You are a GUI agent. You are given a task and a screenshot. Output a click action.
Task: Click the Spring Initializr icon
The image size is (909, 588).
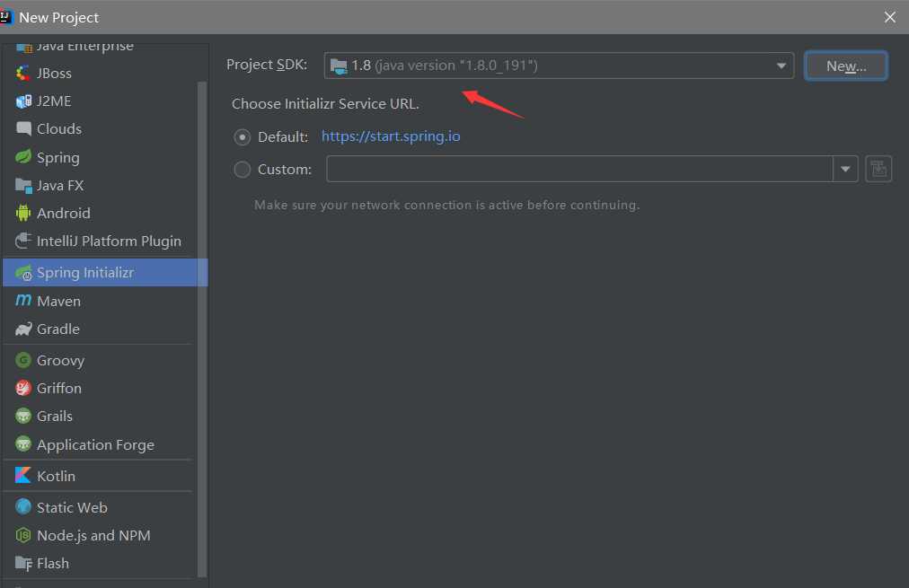click(x=23, y=272)
